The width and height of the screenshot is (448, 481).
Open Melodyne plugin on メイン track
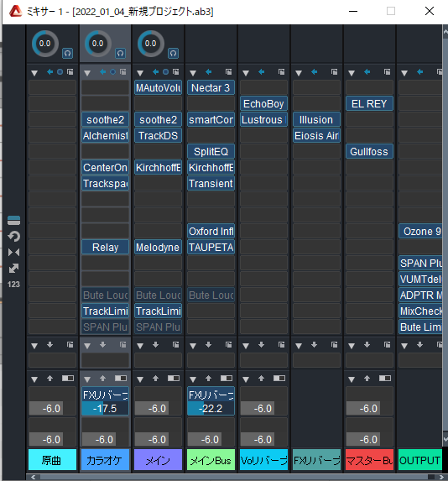click(x=158, y=248)
